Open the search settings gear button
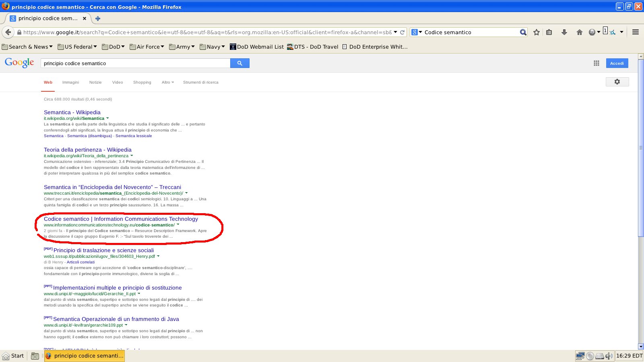 tap(617, 82)
